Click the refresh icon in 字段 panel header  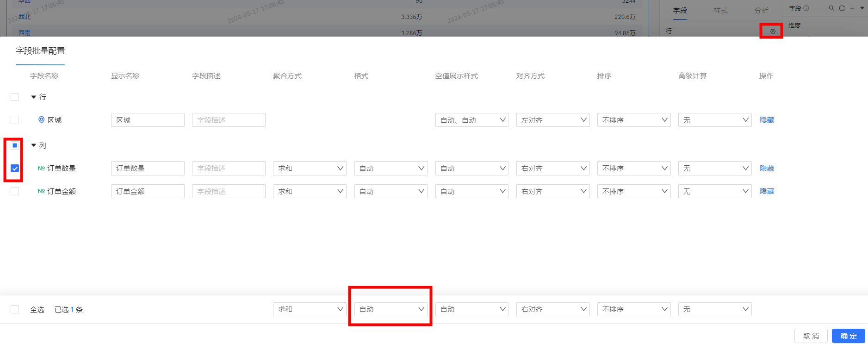coord(842,8)
